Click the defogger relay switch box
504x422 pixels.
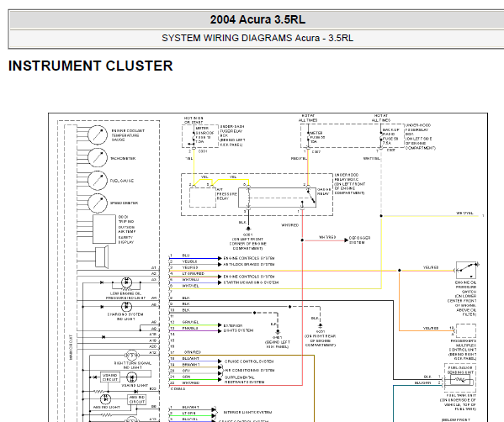point(277,198)
